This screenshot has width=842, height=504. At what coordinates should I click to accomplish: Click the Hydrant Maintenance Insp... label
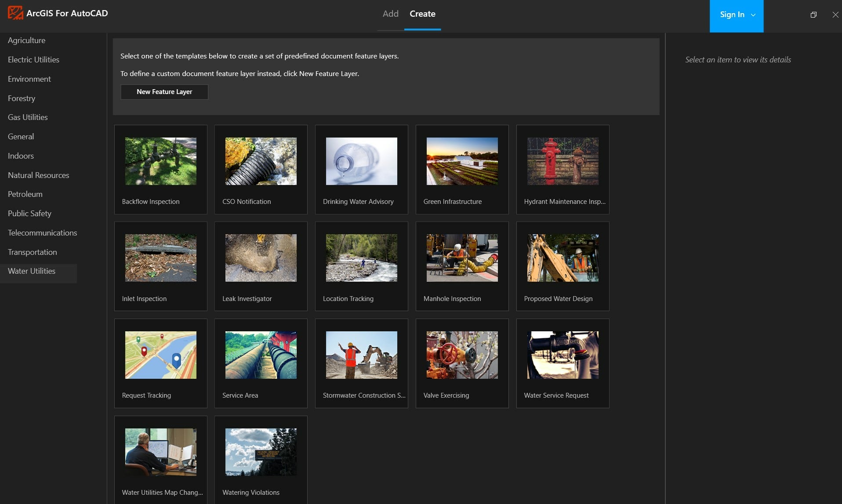(565, 202)
